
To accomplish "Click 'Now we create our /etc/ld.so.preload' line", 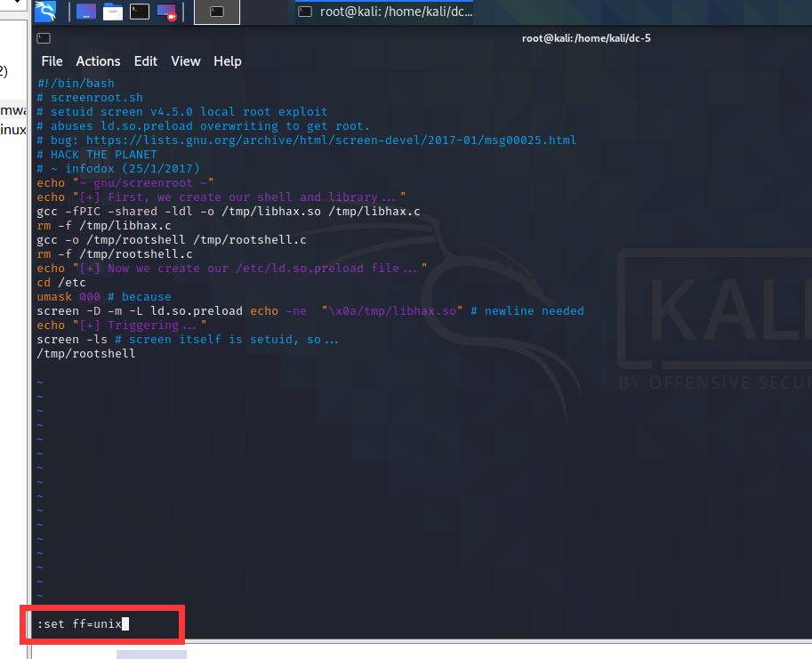I will 232,269.
